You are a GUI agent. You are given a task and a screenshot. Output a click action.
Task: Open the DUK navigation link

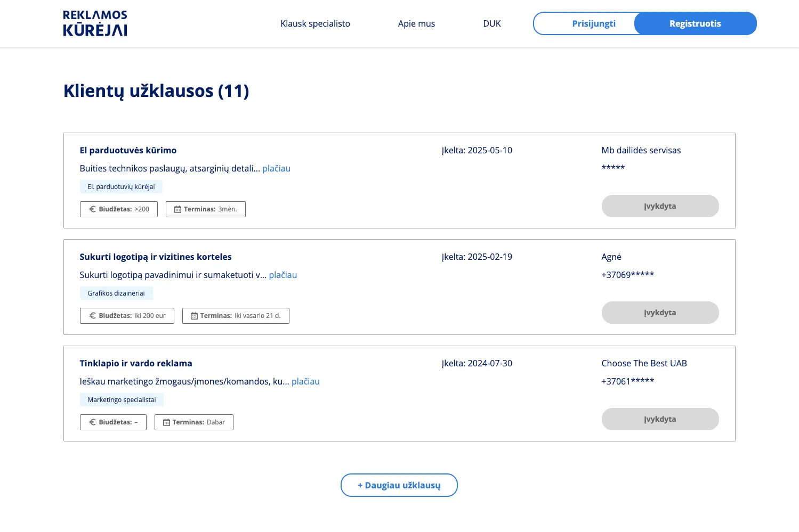click(x=491, y=23)
